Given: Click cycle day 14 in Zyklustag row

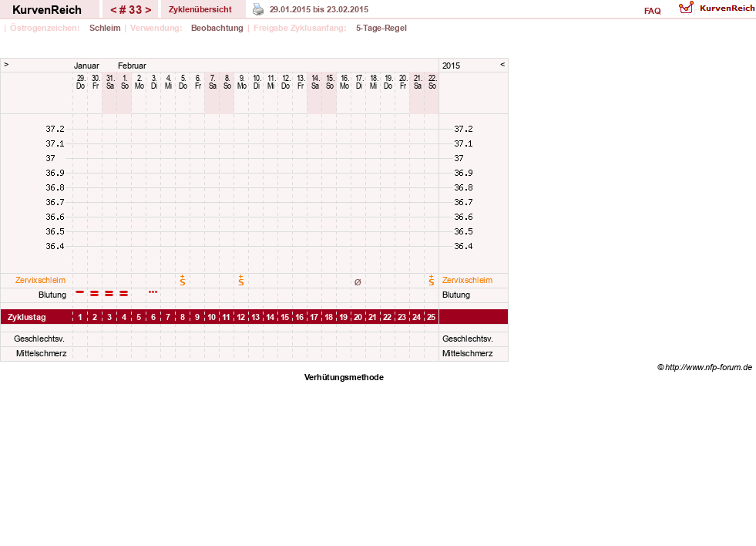Looking at the screenshot, I should pyautogui.click(x=270, y=318).
